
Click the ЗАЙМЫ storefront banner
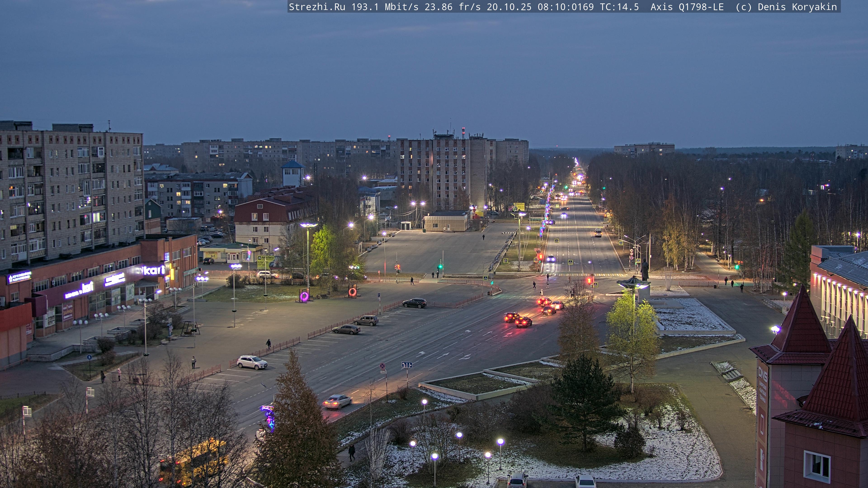67,312
